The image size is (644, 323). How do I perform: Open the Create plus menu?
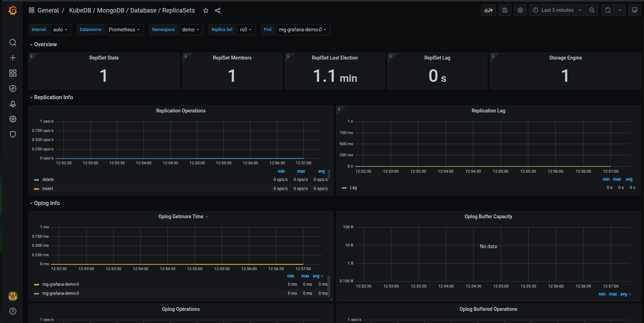[x=13, y=58]
